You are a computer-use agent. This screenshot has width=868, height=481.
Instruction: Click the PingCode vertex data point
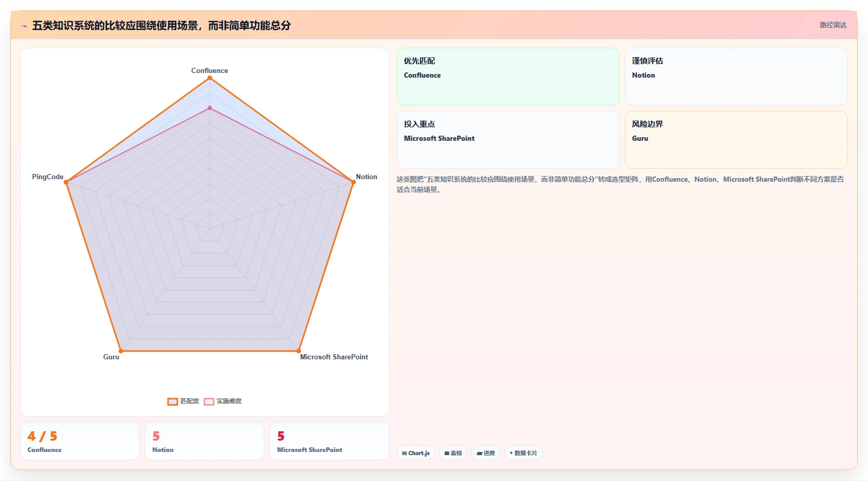66,182
